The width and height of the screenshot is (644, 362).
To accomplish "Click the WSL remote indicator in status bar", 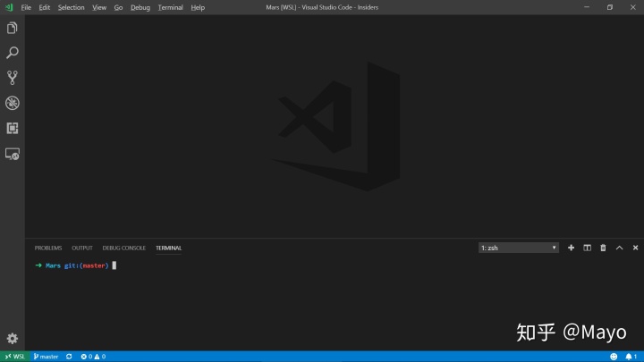I will 15,357.
